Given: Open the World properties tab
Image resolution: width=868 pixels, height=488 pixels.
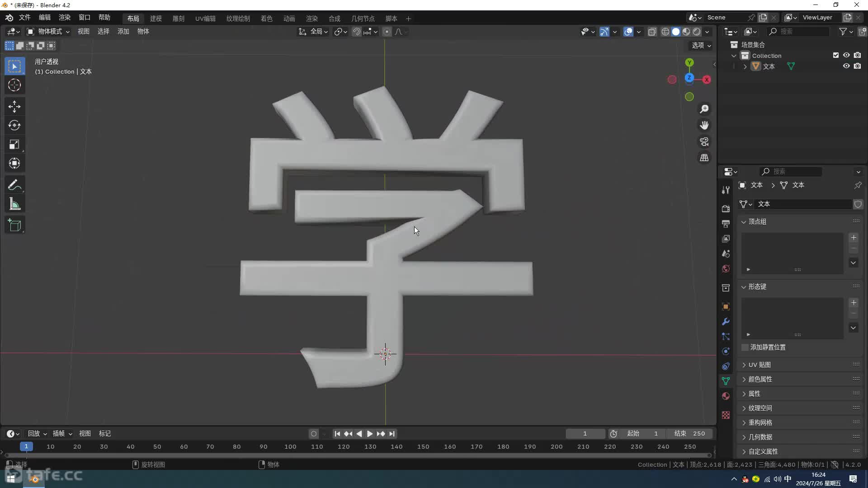Looking at the screenshot, I should [x=726, y=268].
